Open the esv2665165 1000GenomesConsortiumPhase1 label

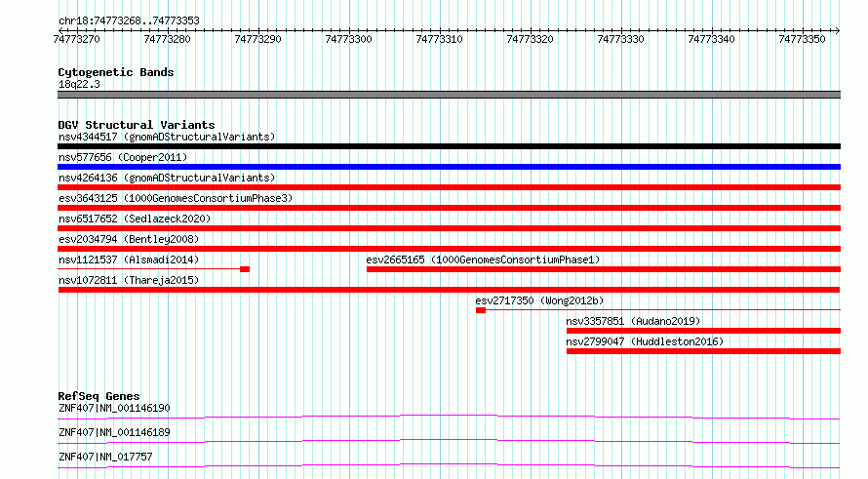[x=483, y=259]
